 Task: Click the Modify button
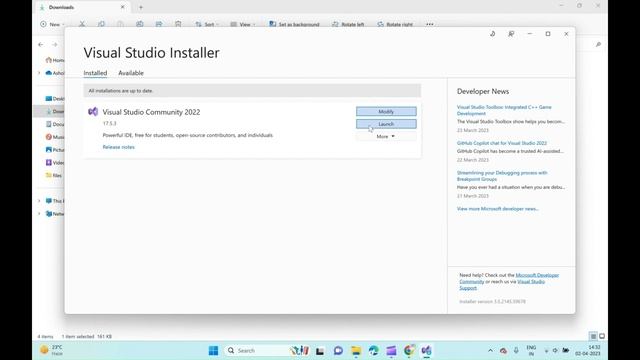pyautogui.click(x=386, y=111)
